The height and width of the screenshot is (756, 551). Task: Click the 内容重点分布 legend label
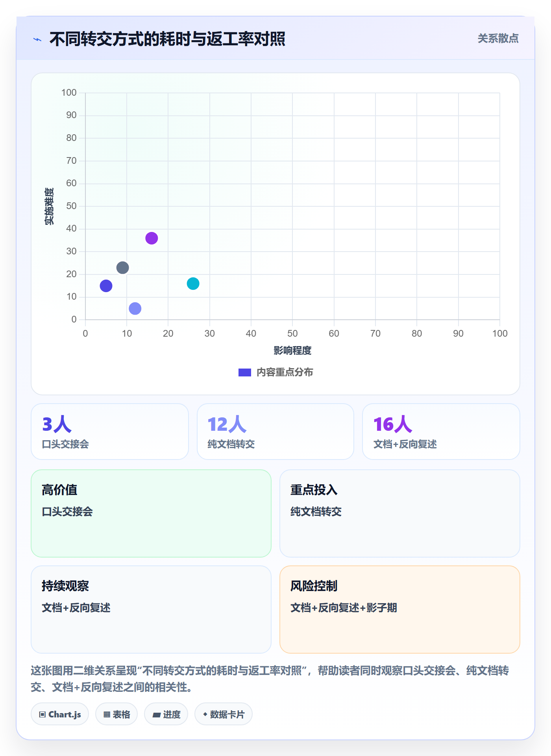(x=285, y=372)
